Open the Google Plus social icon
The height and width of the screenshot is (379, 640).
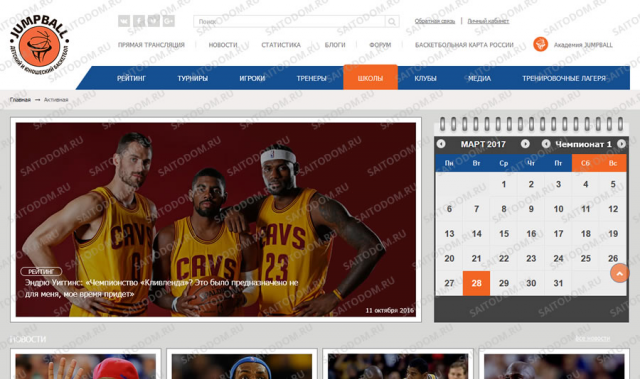point(169,20)
